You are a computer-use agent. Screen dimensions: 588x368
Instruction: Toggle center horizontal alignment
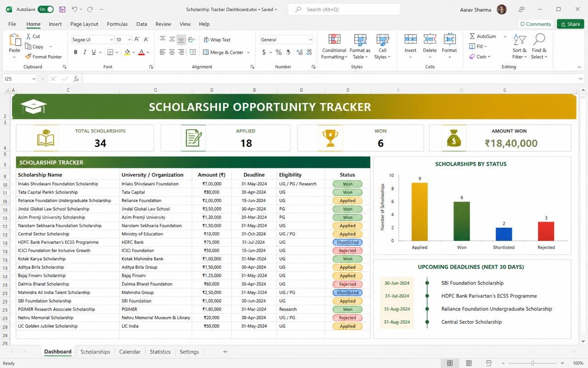pyautogui.click(x=172, y=52)
